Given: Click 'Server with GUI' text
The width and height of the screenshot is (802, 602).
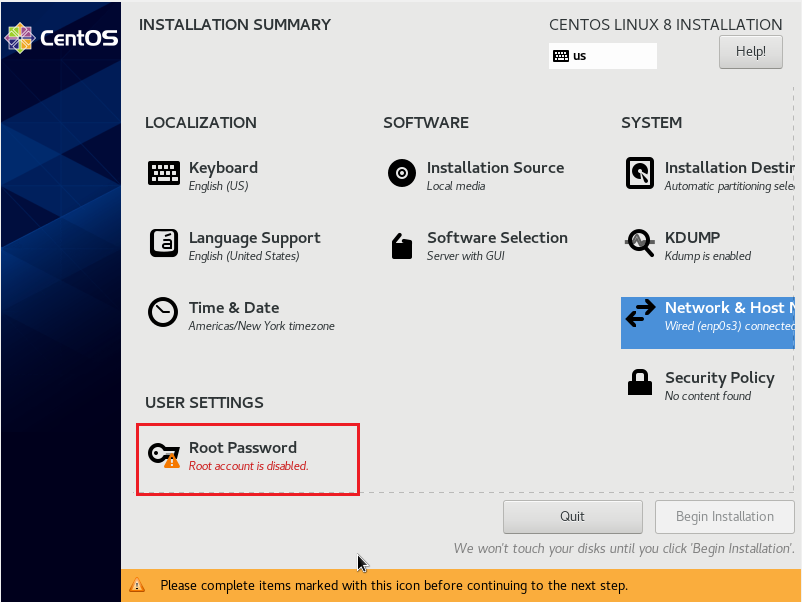Looking at the screenshot, I should [x=465, y=256].
